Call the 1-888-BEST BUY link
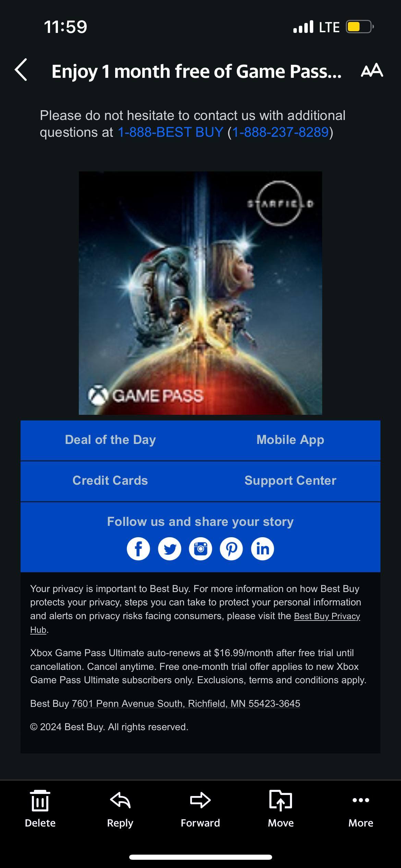Image resolution: width=401 pixels, height=868 pixels. coord(170,132)
